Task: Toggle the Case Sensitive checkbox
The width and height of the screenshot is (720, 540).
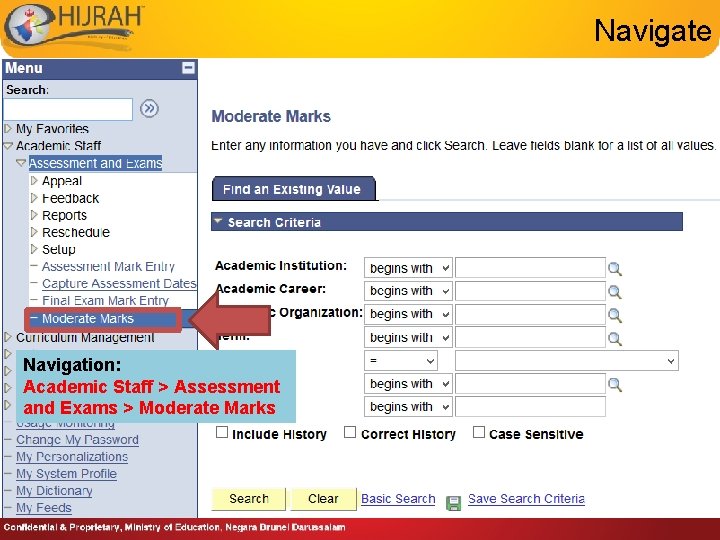Action: (x=479, y=432)
